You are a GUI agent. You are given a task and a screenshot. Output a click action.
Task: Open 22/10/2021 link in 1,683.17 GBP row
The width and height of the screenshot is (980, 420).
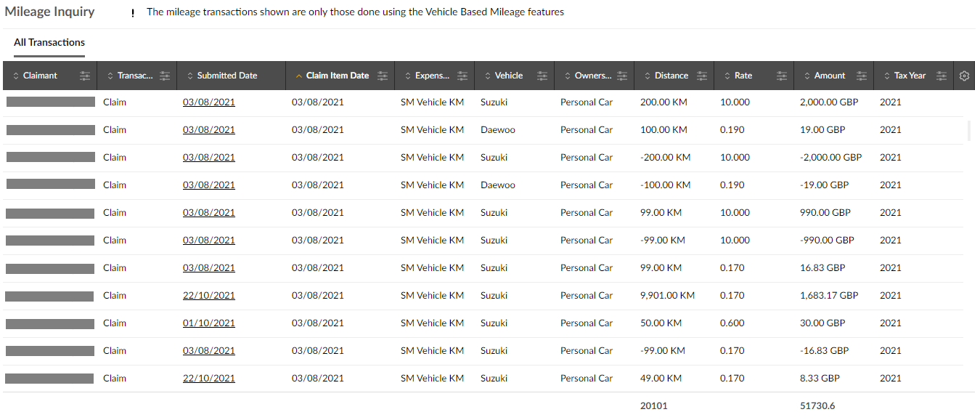209,296
